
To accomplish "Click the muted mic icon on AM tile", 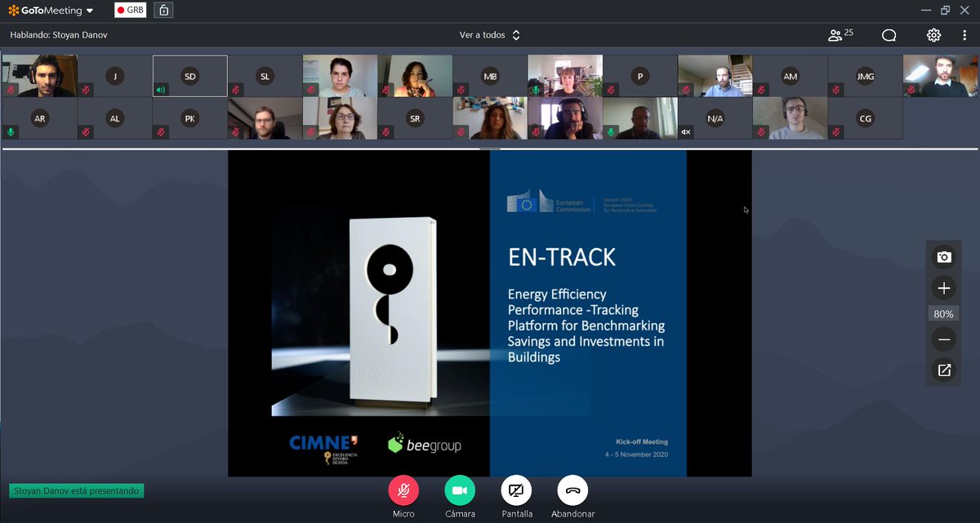I will [761, 90].
